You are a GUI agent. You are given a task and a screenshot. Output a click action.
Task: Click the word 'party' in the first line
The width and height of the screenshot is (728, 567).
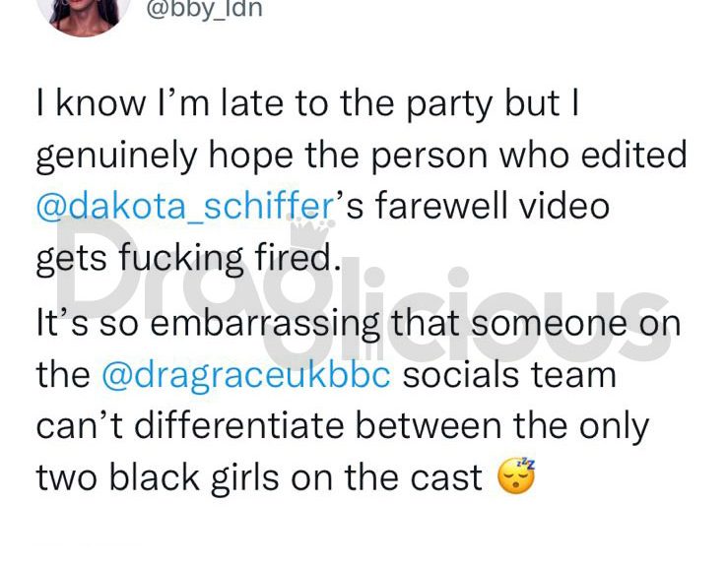447,105
